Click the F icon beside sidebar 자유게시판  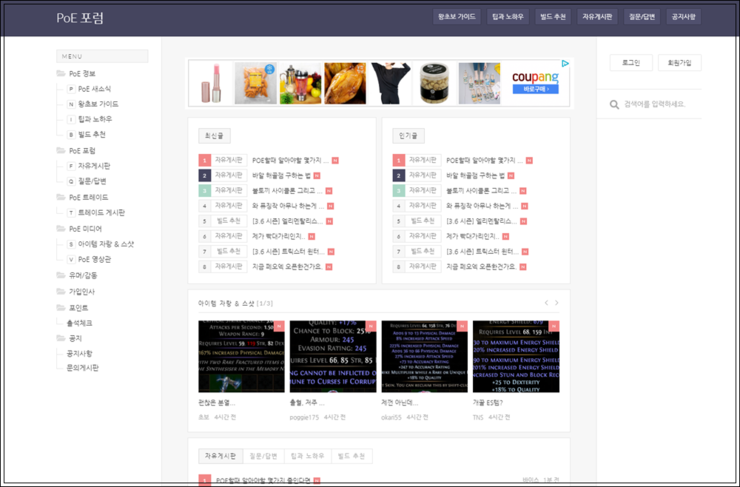[x=71, y=166]
